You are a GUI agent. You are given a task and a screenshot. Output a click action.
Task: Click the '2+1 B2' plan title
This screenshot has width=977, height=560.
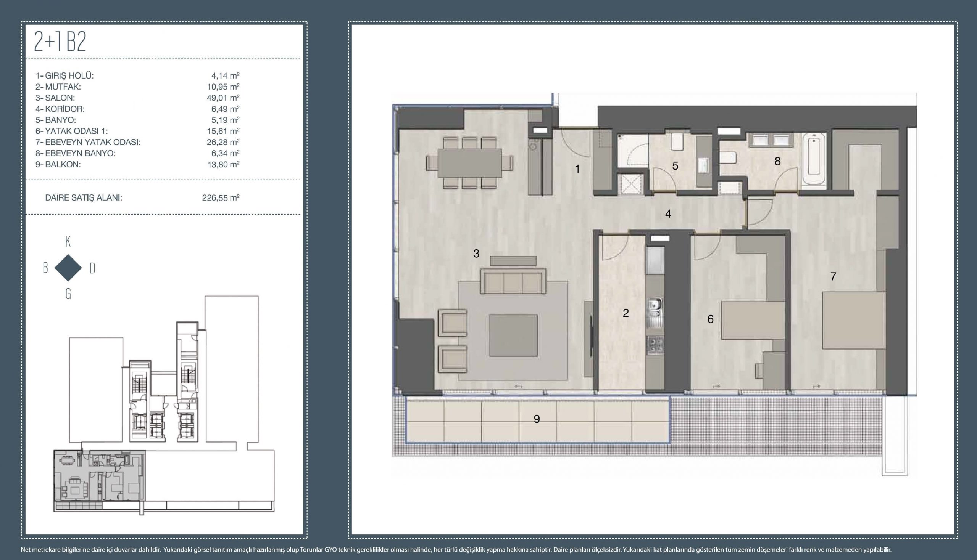tap(60, 42)
